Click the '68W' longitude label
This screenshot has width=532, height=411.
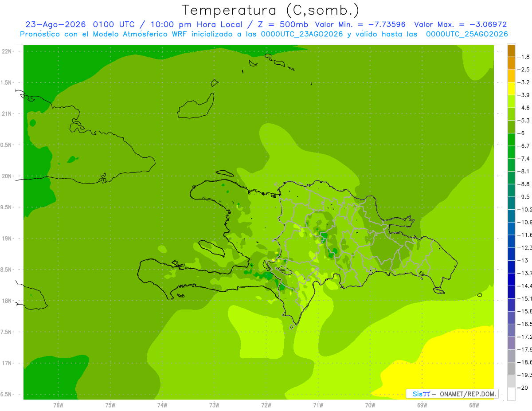[473, 405]
